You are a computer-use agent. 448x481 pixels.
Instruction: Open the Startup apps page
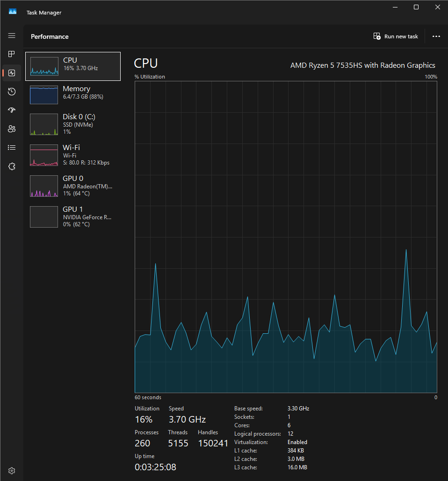point(12,110)
